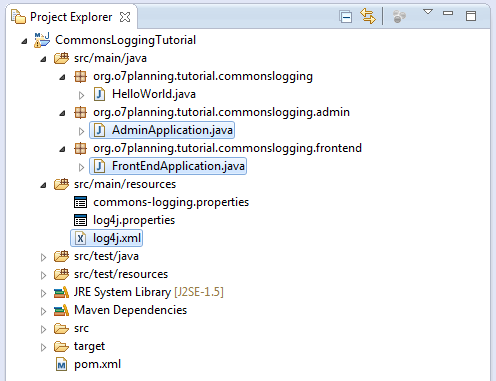Collapse the org.o7planning.tutorial.commonslogging package
Image resolution: width=496 pixels, height=381 pixels.
[x=62, y=78]
